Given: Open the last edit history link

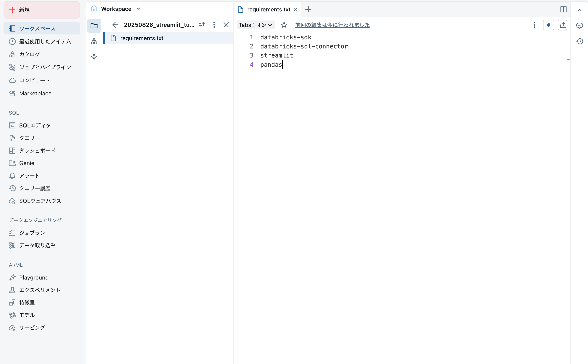Looking at the screenshot, I should tap(333, 25).
